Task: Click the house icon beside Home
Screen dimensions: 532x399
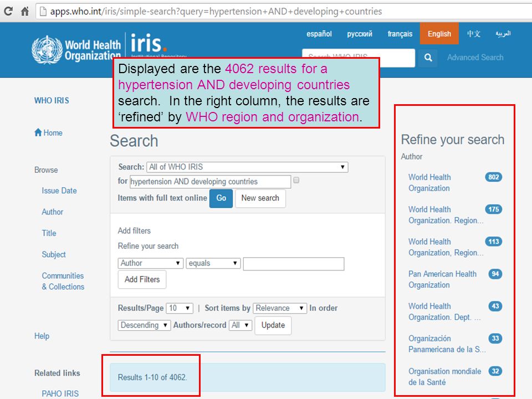Action: 38,132
